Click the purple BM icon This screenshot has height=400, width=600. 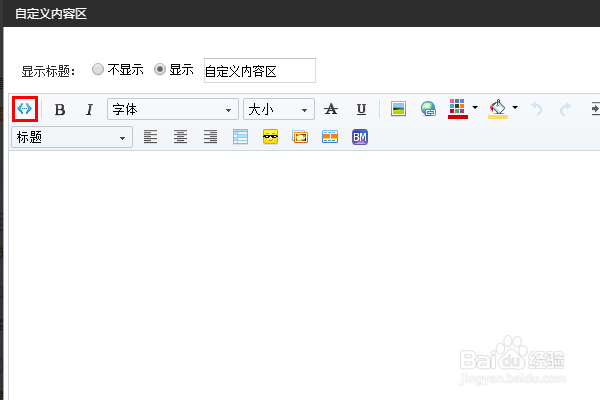click(x=360, y=137)
